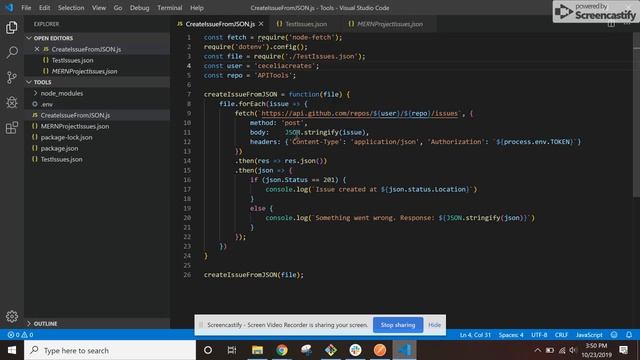The image size is (640, 360).
Task: Open the Help menu
Action: pyautogui.click(x=197, y=8)
